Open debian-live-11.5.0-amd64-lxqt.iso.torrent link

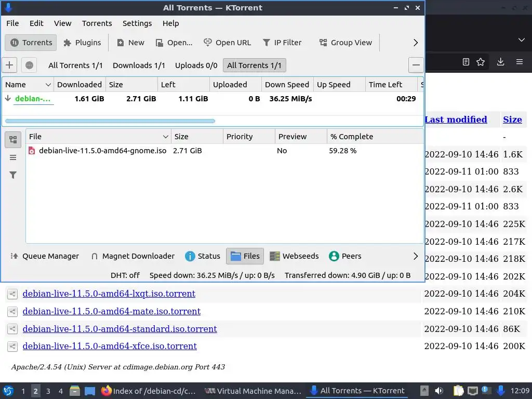click(109, 294)
